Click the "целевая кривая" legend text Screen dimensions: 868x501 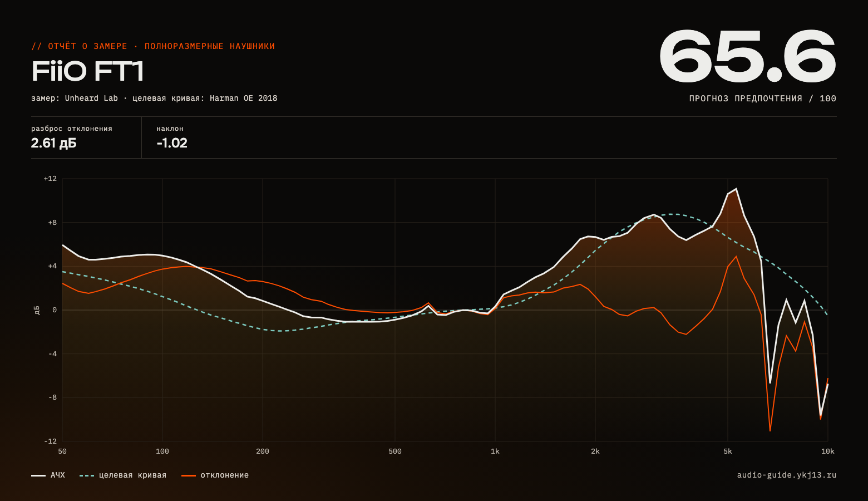coord(133,475)
